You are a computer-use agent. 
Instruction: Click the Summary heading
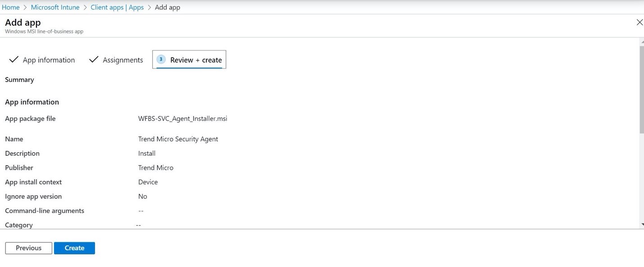tap(19, 80)
